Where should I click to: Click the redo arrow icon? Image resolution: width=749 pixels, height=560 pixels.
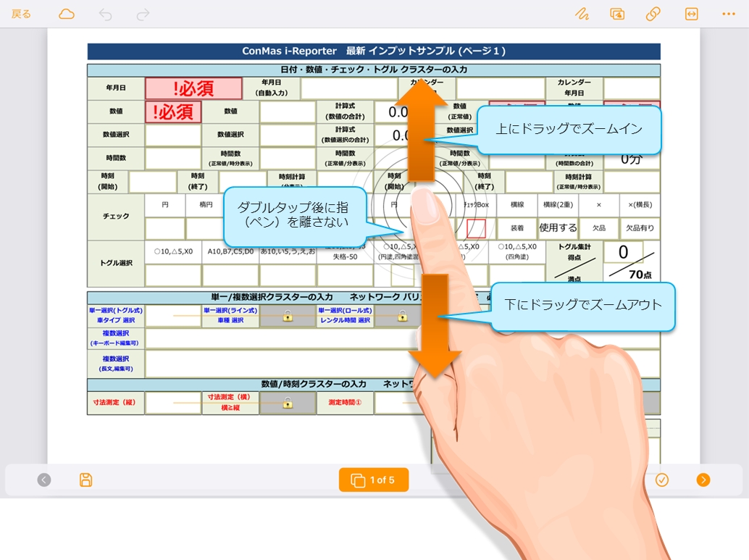[143, 14]
